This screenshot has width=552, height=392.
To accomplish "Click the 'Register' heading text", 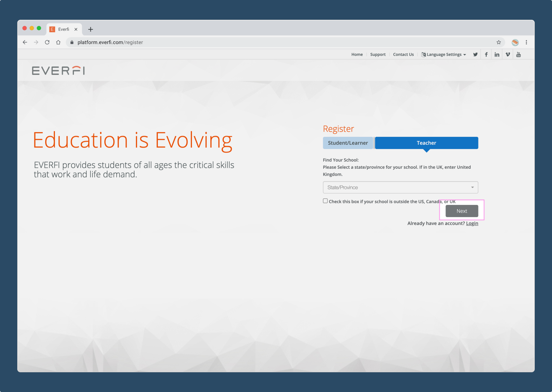I will click(338, 129).
